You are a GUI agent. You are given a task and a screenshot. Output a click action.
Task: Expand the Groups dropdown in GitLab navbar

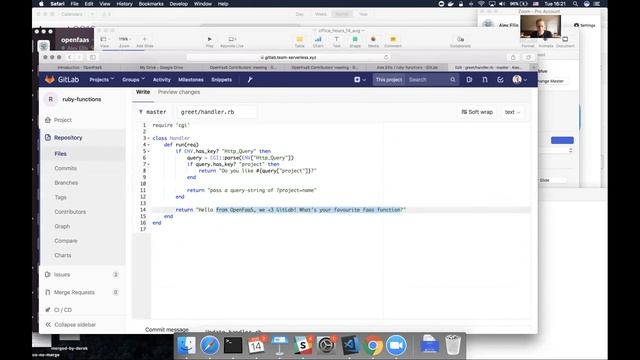tap(133, 80)
